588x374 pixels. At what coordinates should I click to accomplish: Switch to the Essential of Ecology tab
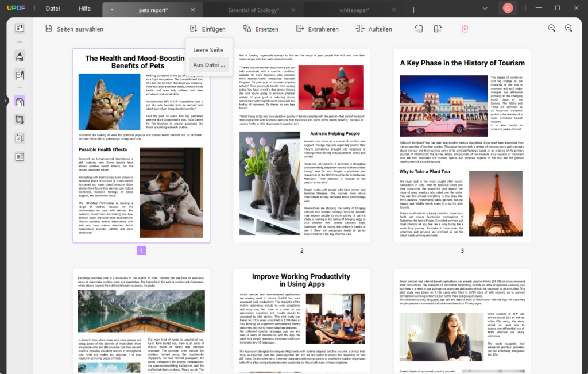click(x=254, y=10)
